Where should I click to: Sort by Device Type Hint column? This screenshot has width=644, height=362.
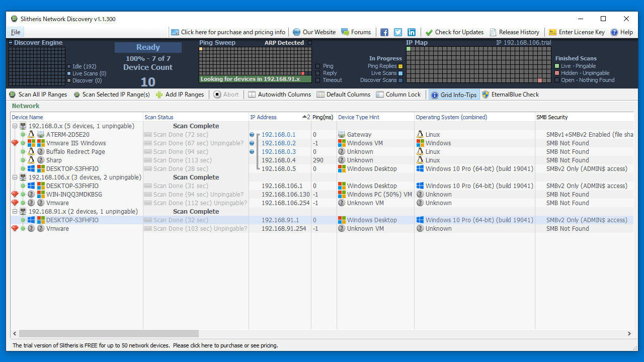pos(375,117)
